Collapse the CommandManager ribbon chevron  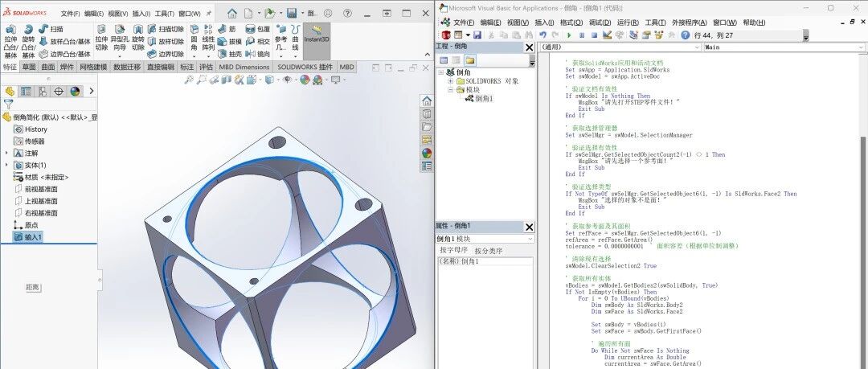point(428,55)
